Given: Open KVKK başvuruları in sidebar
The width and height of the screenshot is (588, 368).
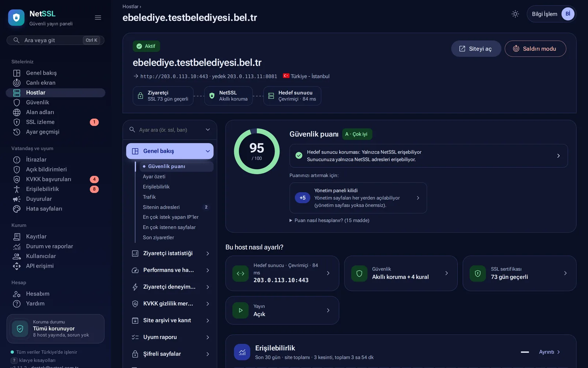Looking at the screenshot, I should 55,179.
